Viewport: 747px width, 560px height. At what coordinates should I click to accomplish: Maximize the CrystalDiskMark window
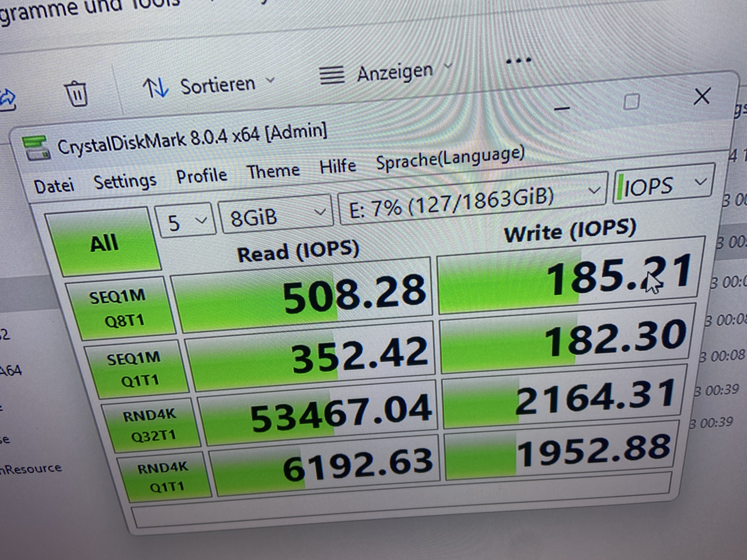click(x=631, y=101)
